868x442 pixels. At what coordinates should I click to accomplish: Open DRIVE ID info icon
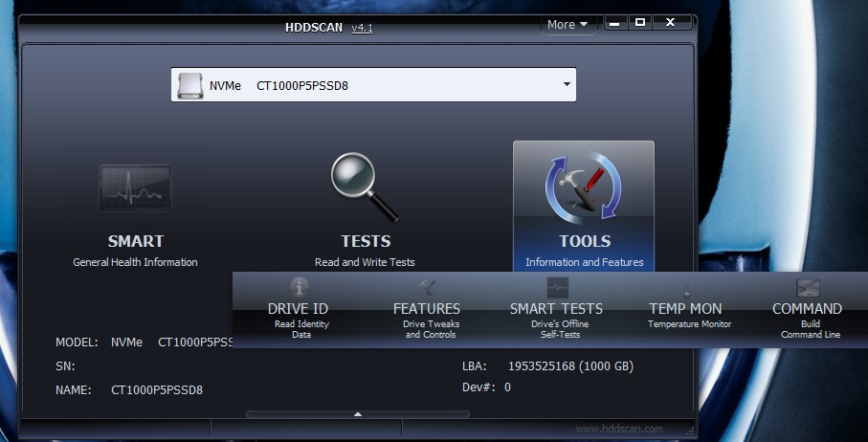(300, 287)
